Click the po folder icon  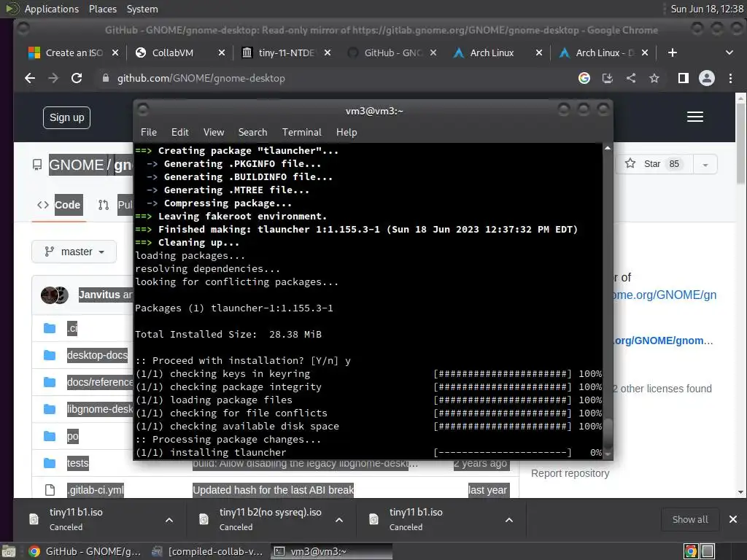pos(50,436)
